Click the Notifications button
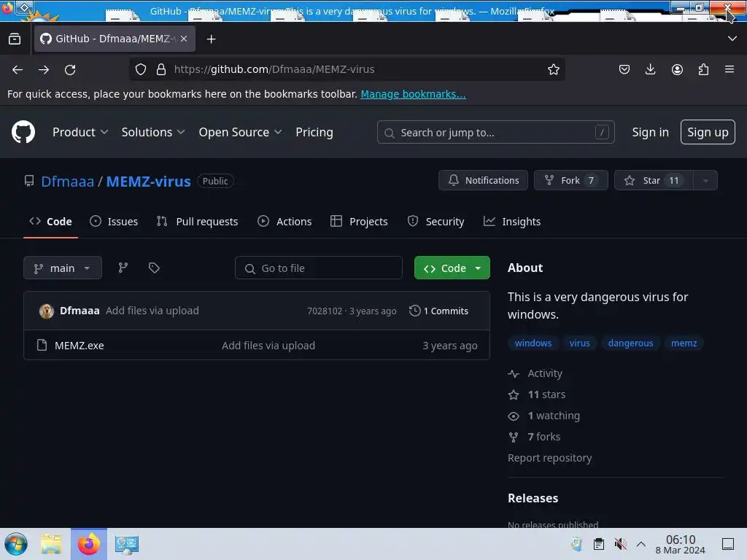The width and height of the screenshot is (747, 560). click(483, 181)
